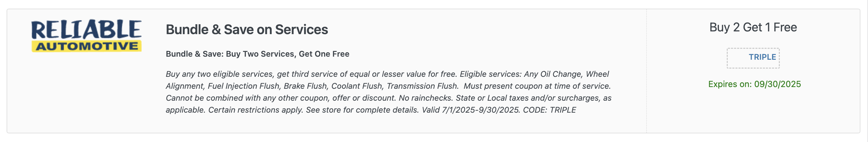Click the Eligible services: label

tap(491, 74)
